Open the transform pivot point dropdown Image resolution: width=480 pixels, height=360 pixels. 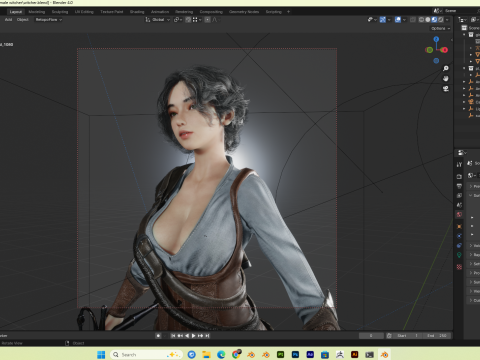178,20
